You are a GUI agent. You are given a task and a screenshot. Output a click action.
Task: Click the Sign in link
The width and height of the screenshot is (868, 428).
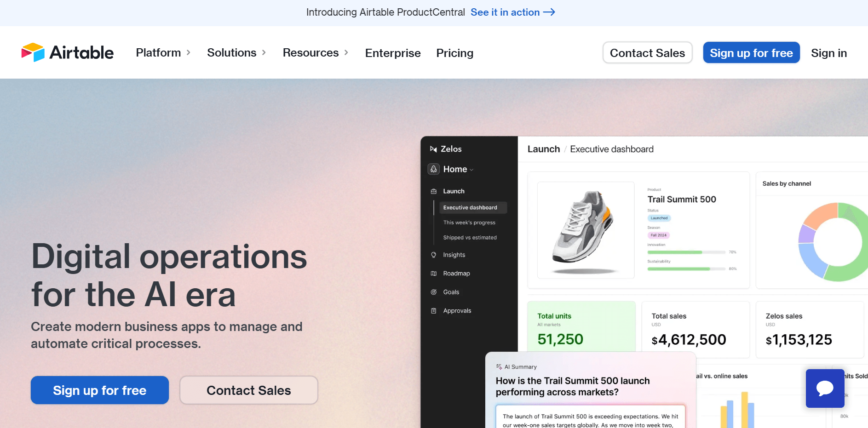click(828, 53)
